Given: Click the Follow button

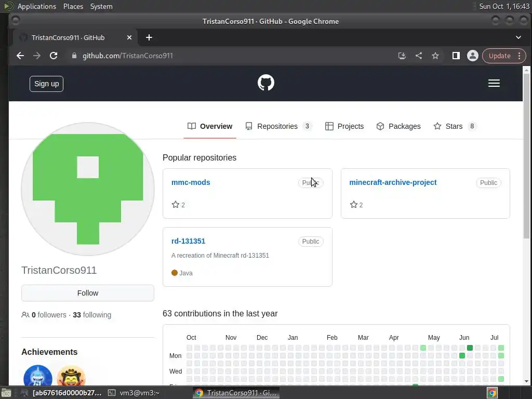Looking at the screenshot, I should click(x=87, y=293).
